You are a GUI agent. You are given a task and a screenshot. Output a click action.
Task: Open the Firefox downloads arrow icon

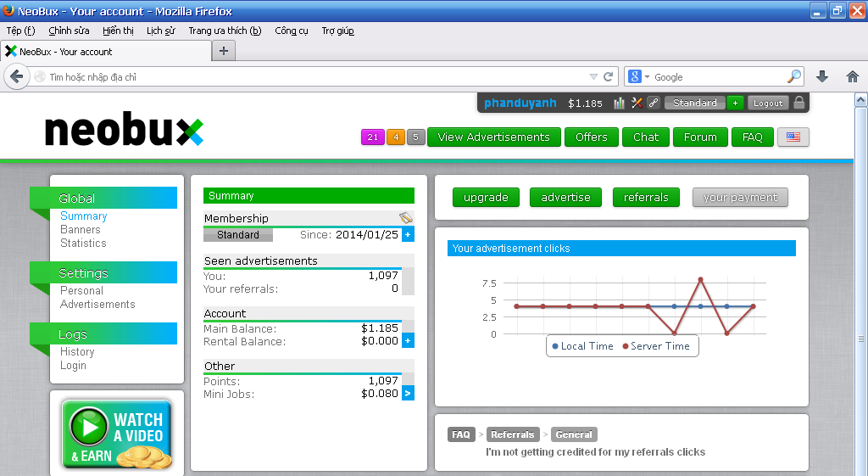(x=822, y=76)
